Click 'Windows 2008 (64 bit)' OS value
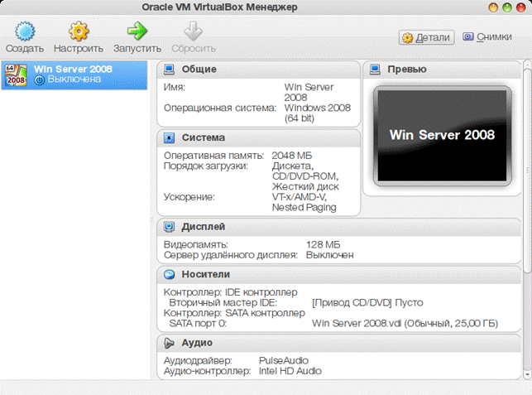This screenshot has height=395, width=532. 317,113
